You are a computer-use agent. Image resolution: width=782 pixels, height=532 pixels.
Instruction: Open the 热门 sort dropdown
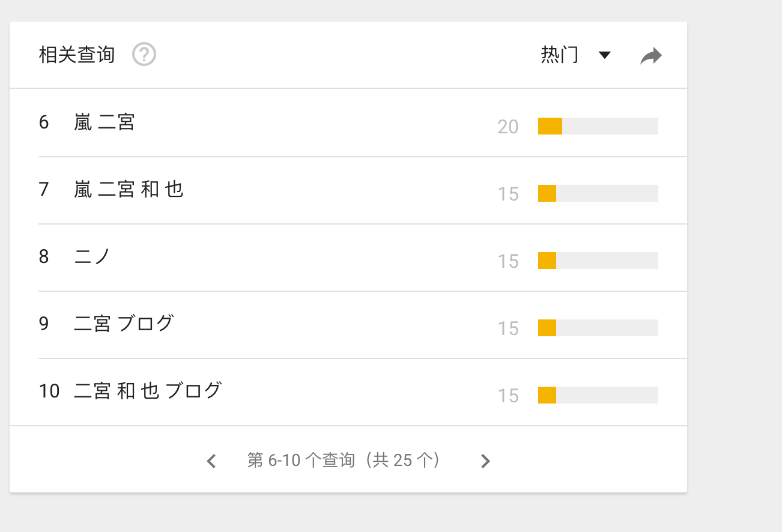(560, 55)
